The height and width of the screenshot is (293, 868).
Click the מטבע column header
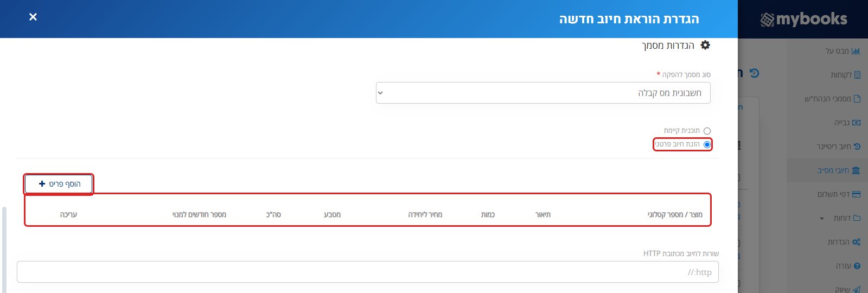tap(332, 215)
